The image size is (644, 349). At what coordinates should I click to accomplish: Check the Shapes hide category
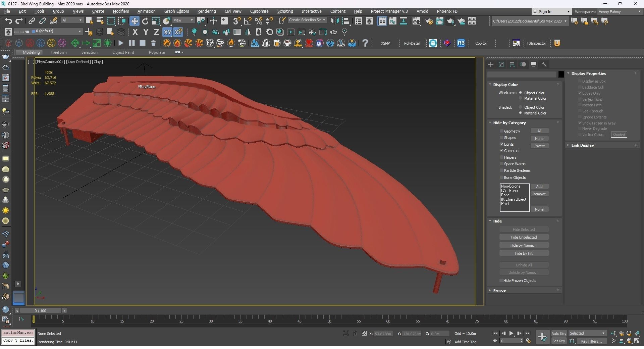click(x=502, y=138)
